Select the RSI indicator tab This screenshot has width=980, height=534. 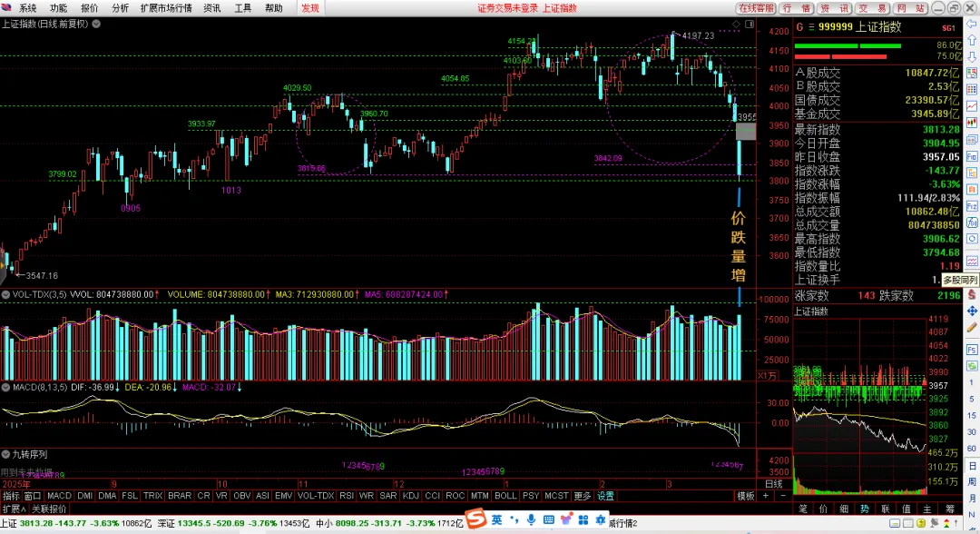point(347,496)
